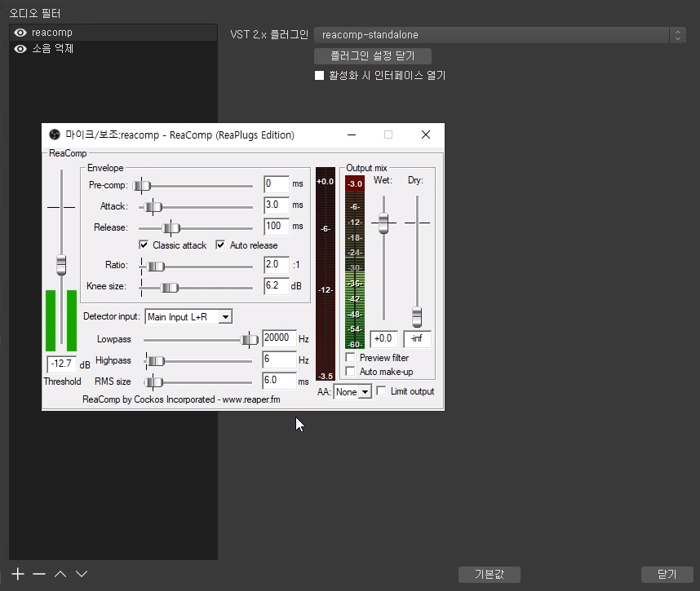The width and height of the screenshot is (700, 591).
Task: Turn on Auto make-up
Action: 351,372
